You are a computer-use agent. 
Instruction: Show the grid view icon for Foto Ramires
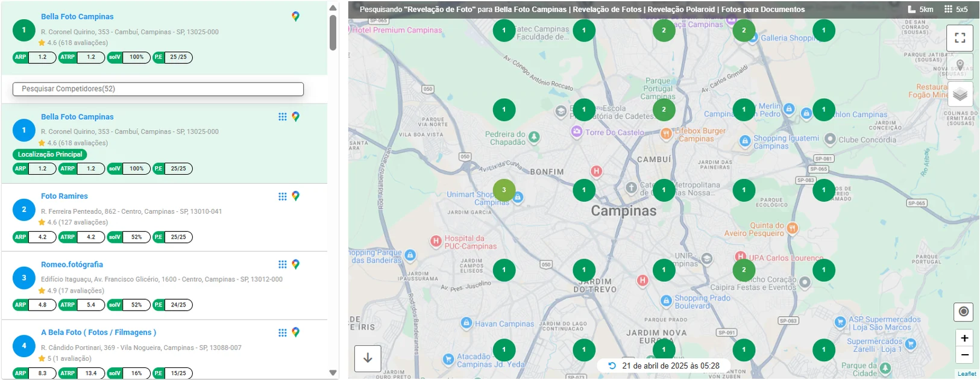[282, 196]
